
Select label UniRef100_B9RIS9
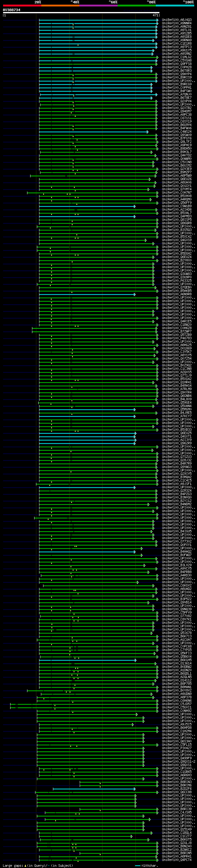(177, 78)
